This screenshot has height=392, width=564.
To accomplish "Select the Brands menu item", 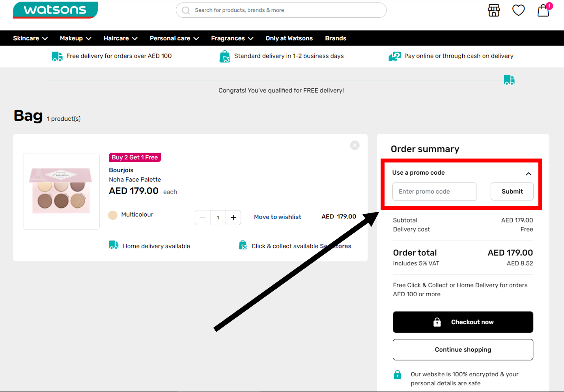I will (335, 38).
